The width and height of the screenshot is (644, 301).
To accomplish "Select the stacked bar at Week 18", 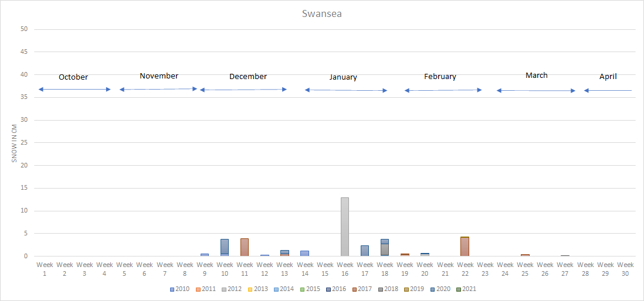I will pyautogui.click(x=385, y=248).
